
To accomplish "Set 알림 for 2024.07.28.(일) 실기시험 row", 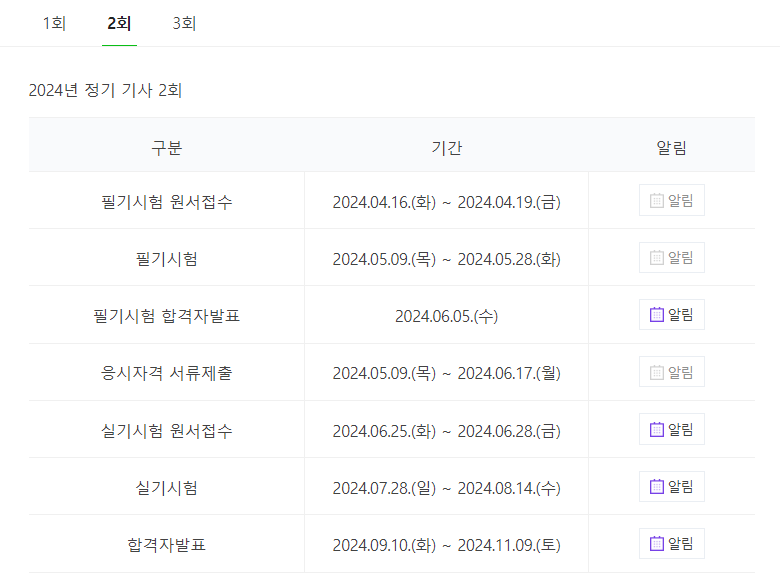I will 672,486.
